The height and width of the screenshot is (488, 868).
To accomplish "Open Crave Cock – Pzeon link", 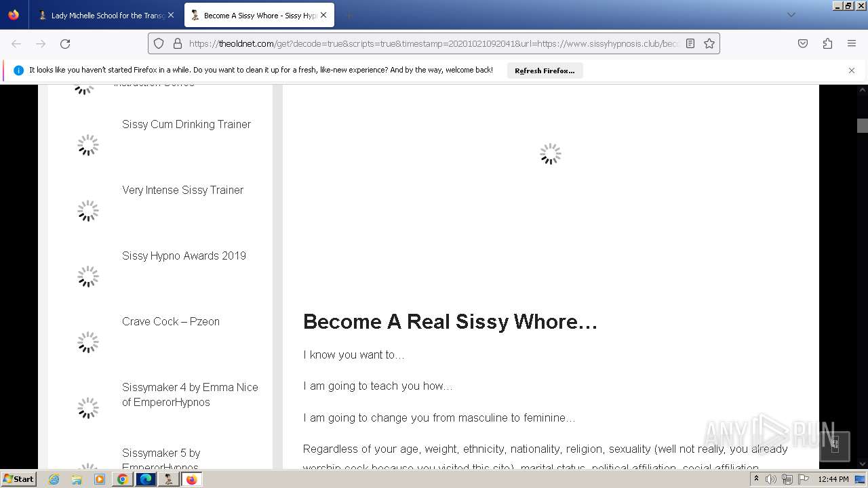I will 171,321.
